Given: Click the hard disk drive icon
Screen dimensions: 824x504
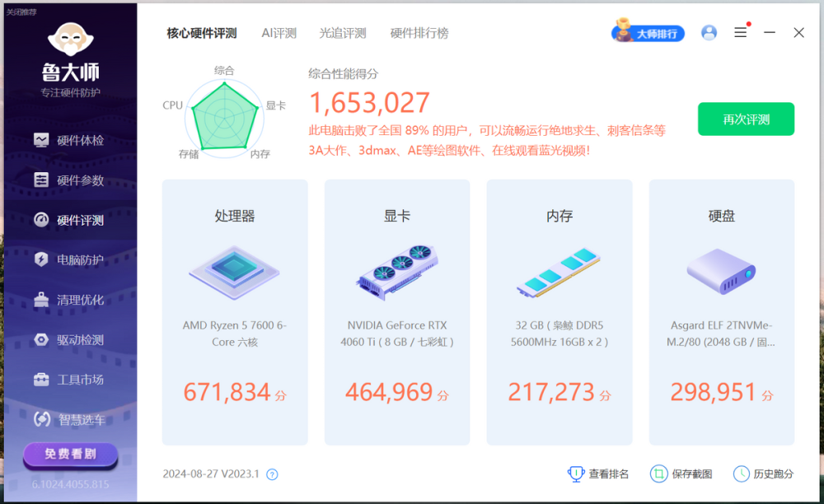Looking at the screenshot, I should click(x=721, y=272).
